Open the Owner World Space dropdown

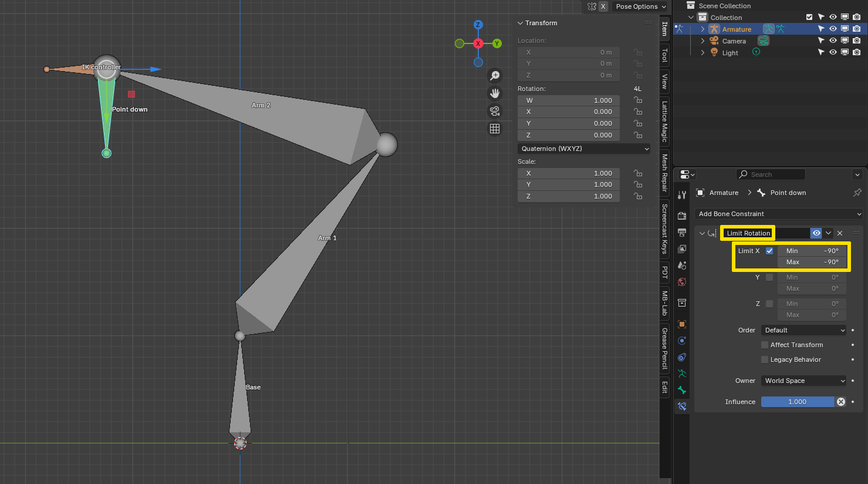coord(804,381)
